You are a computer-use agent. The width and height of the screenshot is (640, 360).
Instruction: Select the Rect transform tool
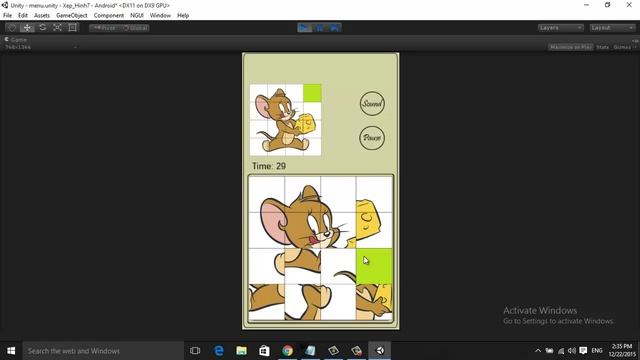[73, 28]
